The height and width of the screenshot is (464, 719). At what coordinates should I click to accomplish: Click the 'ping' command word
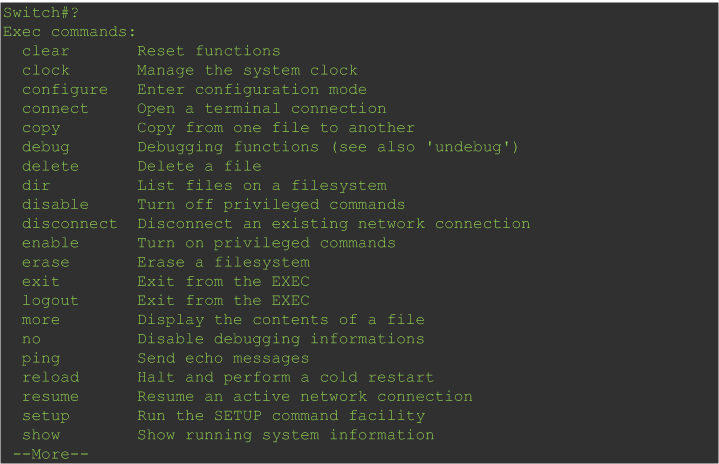41,359
